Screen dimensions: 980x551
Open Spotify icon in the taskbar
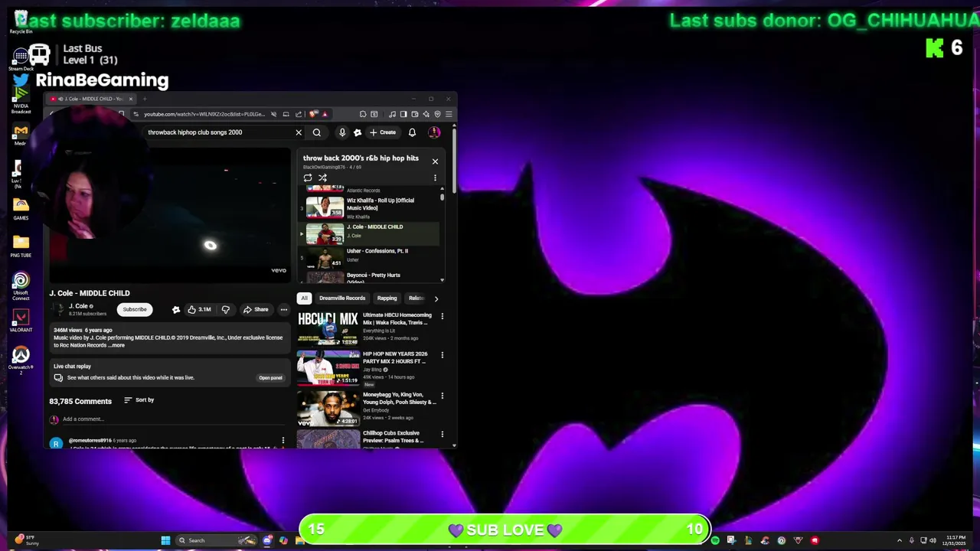coord(715,540)
